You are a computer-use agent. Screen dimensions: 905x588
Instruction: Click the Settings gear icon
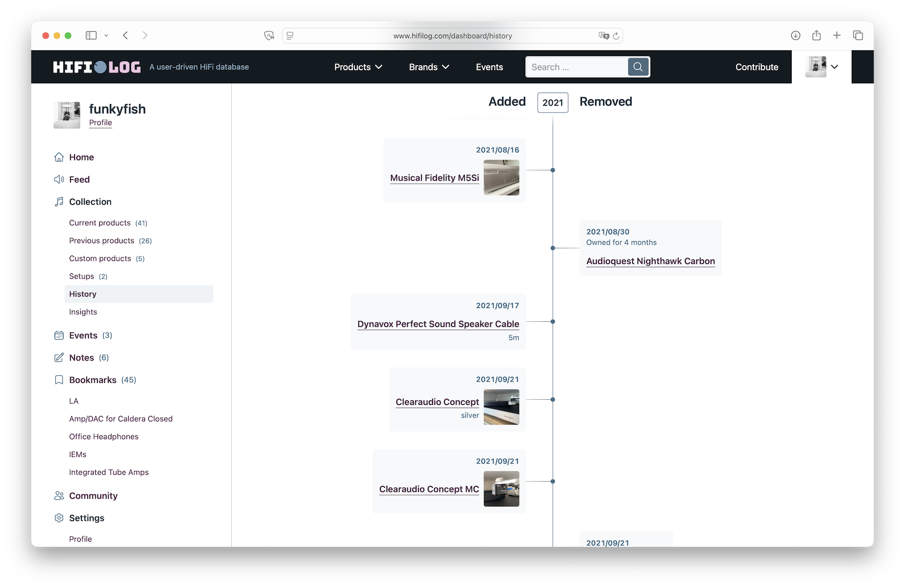click(59, 518)
